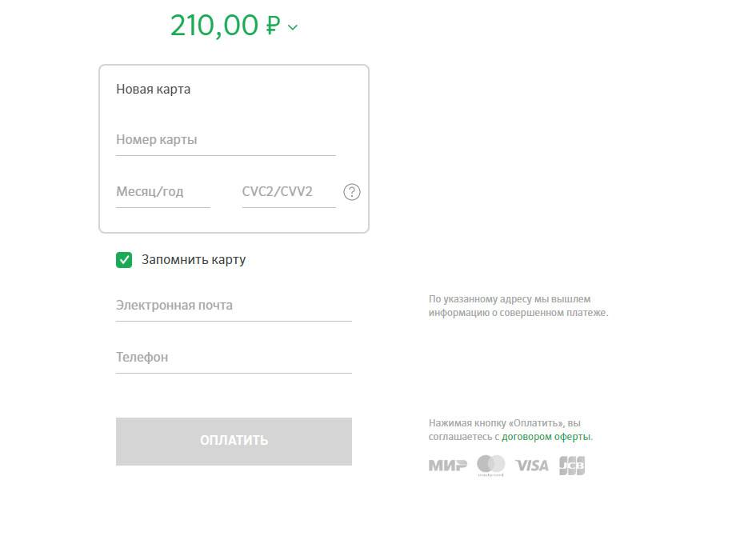Click the VISA logo
This screenshot has width=736, height=560.
532,465
